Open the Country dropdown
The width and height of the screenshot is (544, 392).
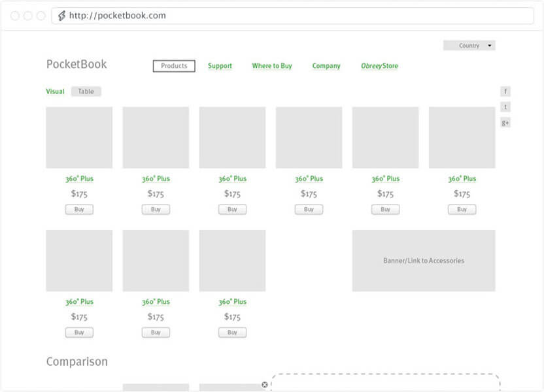(x=469, y=46)
